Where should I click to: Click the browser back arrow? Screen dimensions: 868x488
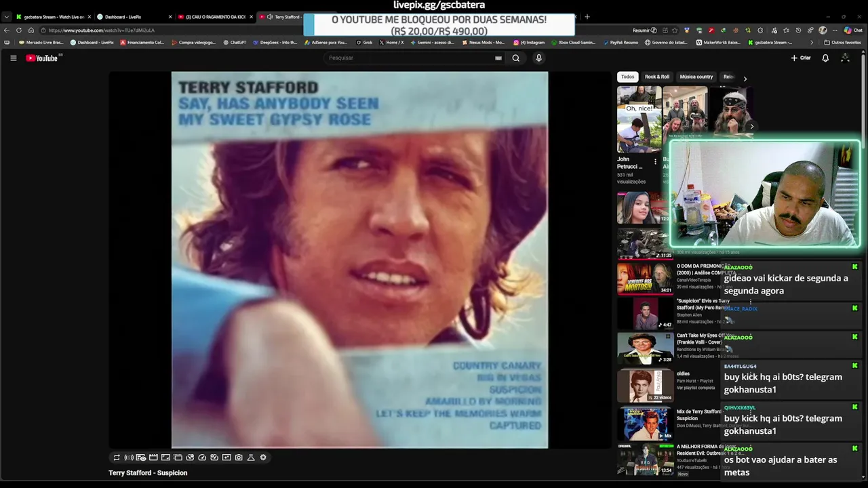pos(7,30)
